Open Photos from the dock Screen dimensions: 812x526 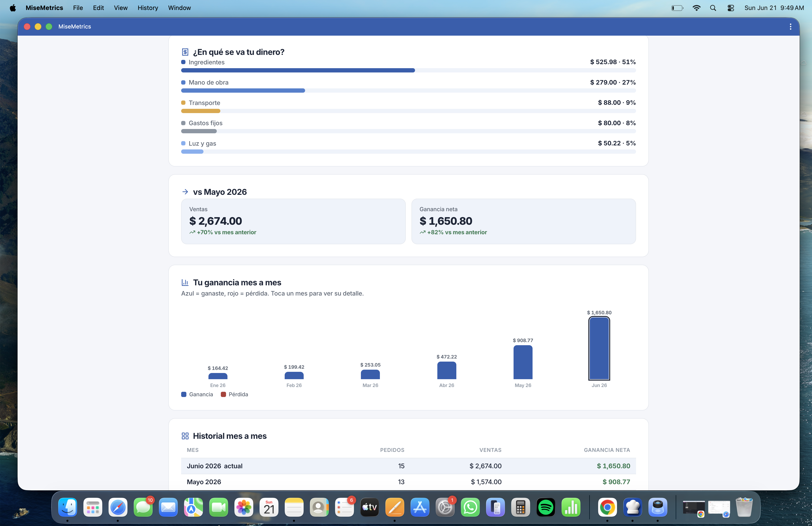tap(244, 507)
